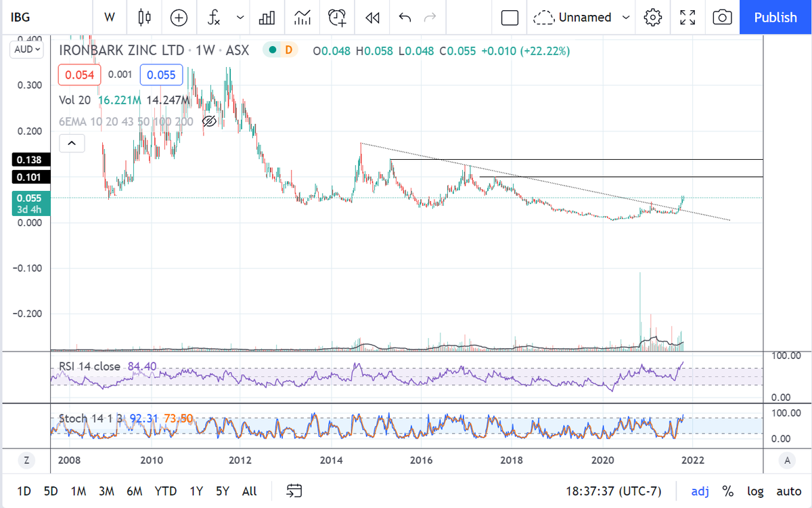Expand the indicator favorites chevron next to fx

point(240,18)
